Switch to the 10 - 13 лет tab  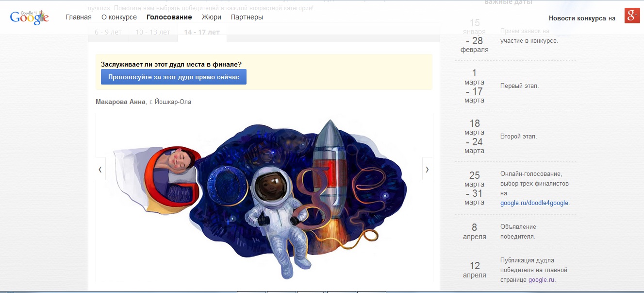(152, 33)
